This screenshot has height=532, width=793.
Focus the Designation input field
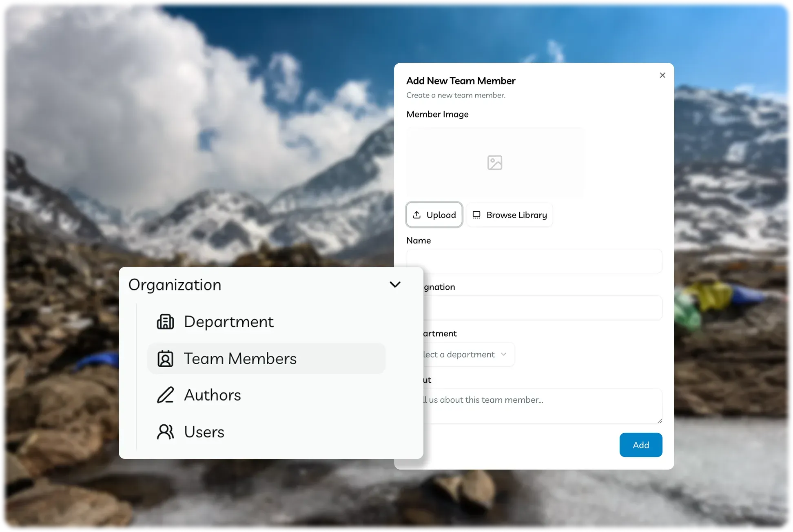coord(543,308)
